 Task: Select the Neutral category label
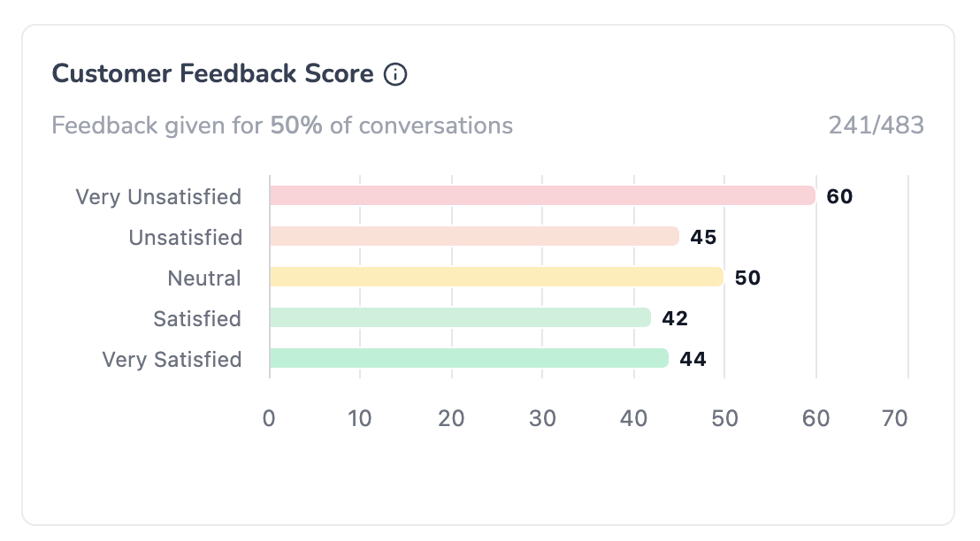click(x=204, y=278)
